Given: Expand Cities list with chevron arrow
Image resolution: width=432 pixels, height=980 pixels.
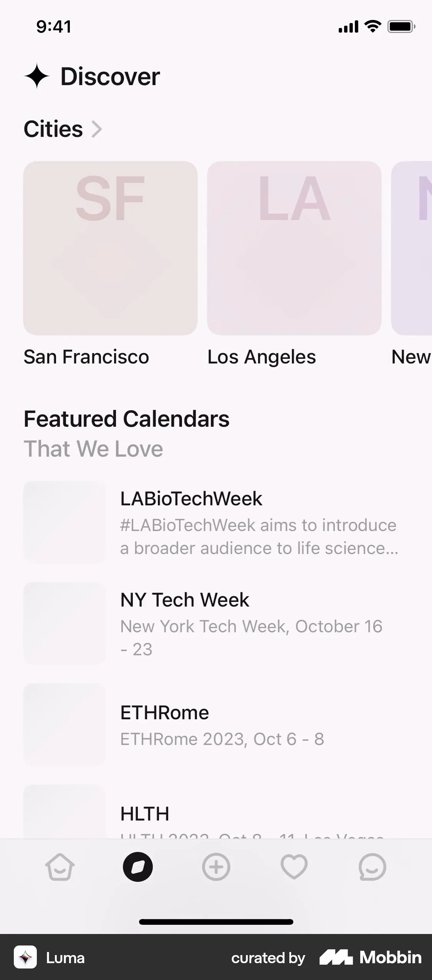Looking at the screenshot, I should click(97, 129).
